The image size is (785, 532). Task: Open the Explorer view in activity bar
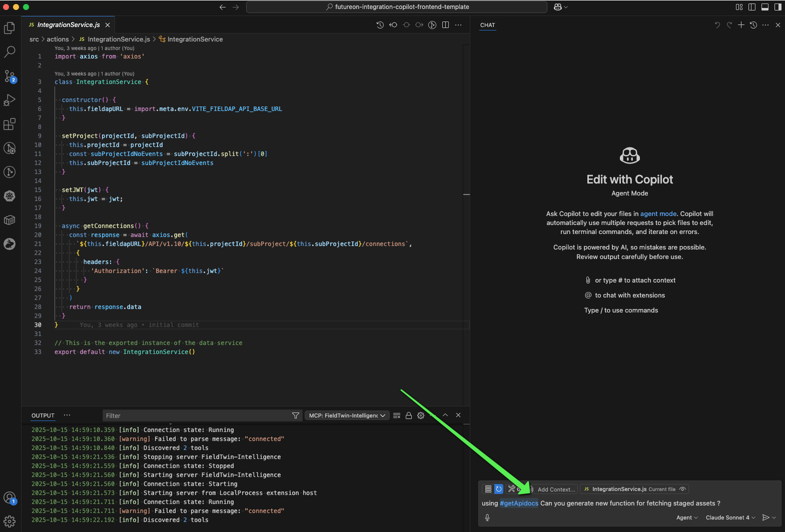(x=10, y=28)
